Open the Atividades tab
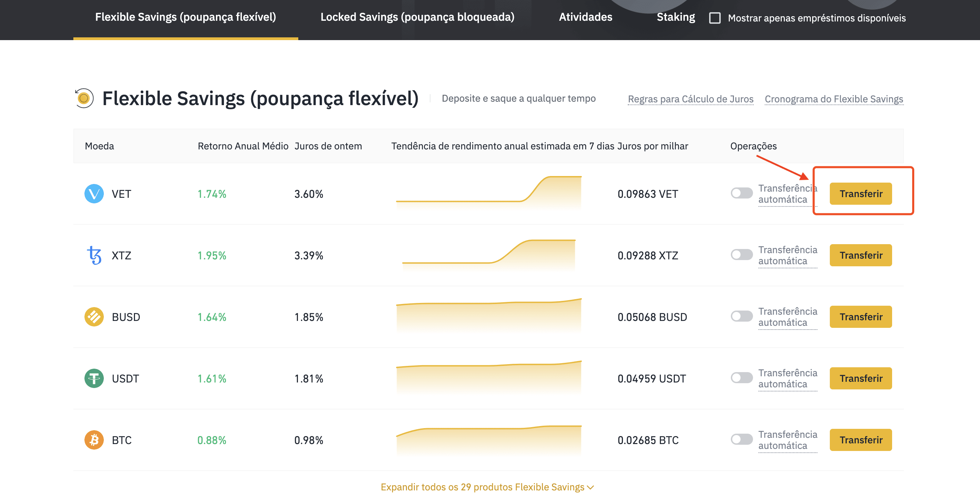This screenshot has height=498, width=980. point(586,17)
